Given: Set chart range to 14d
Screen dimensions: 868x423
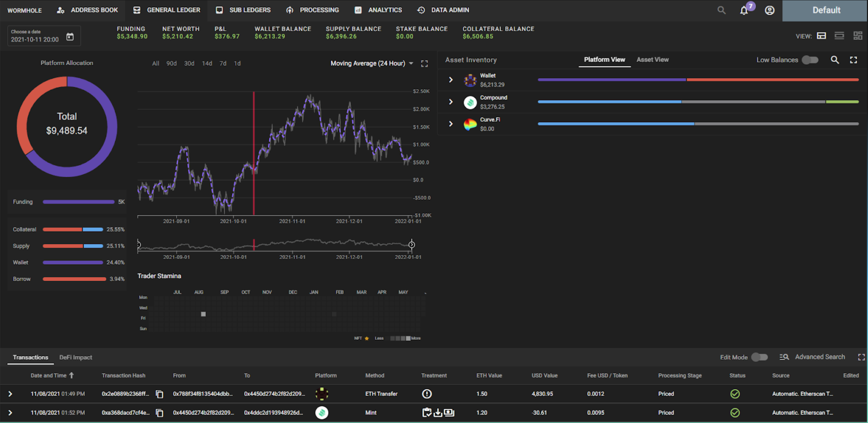Looking at the screenshot, I should click(x=207, y=63).
